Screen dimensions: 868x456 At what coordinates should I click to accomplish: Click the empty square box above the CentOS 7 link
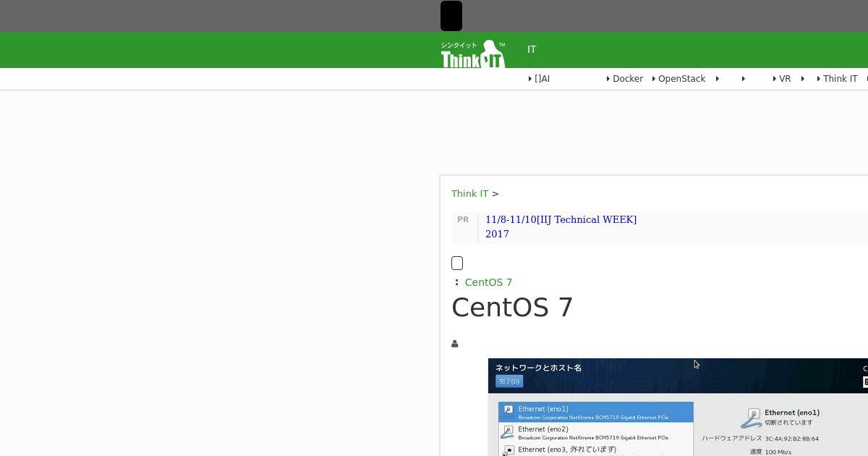(x=457, y=263)
